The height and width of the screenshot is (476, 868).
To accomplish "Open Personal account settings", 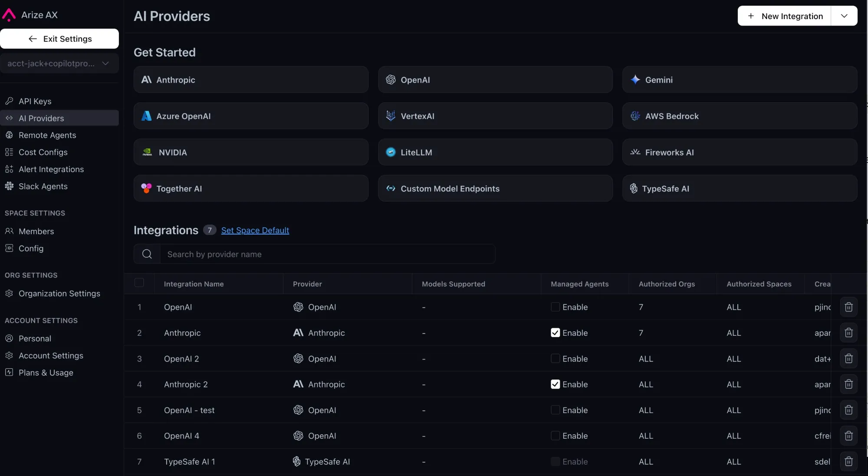I will [x=59, y=338].
